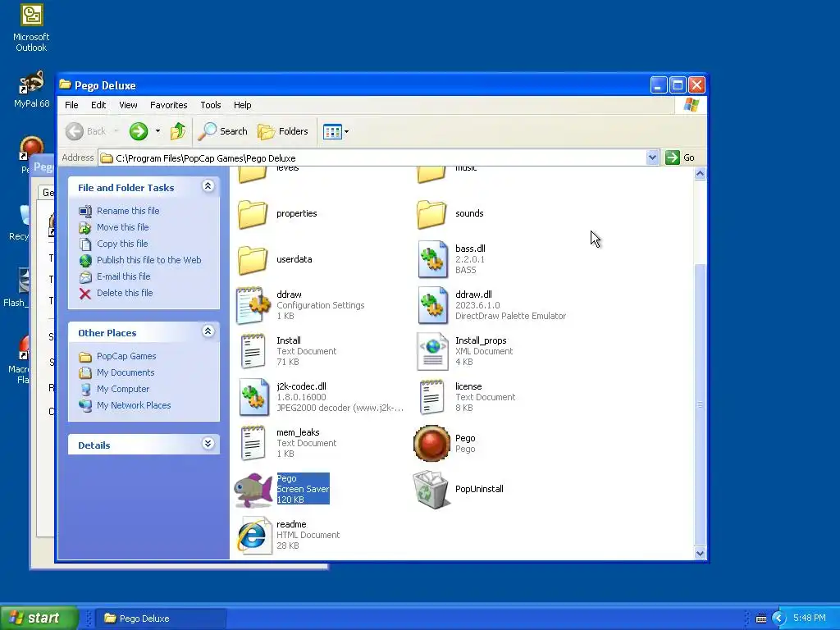Viewport: 840px width, 630px height.
Task: Select the readme HTML document icon
Action: 253,535
